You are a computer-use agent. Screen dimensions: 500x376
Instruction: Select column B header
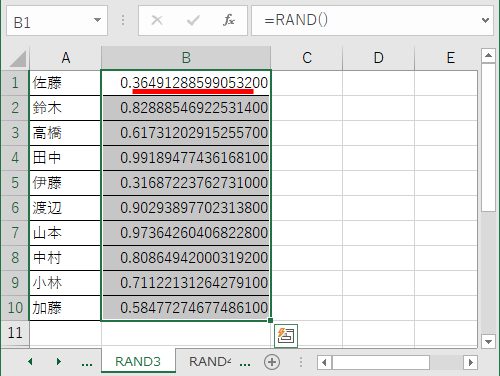[x=186, y=58]
